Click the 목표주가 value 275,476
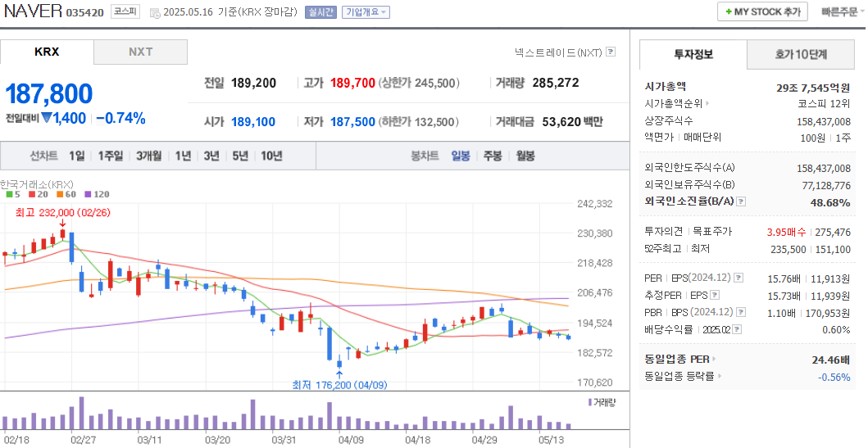 [x=833, y=233]
